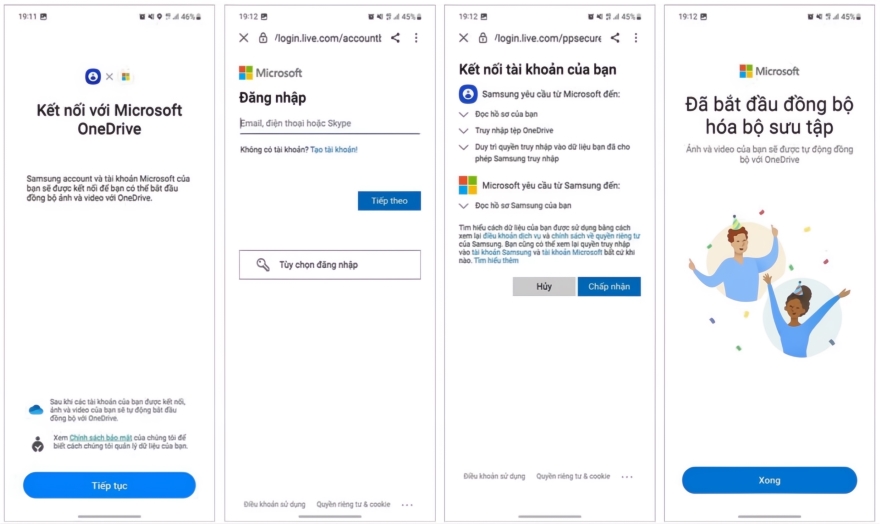Open the three-dot menu on the Kết nối tài khoản page
The image size is (880, 524).
click(x=636, y=38)
